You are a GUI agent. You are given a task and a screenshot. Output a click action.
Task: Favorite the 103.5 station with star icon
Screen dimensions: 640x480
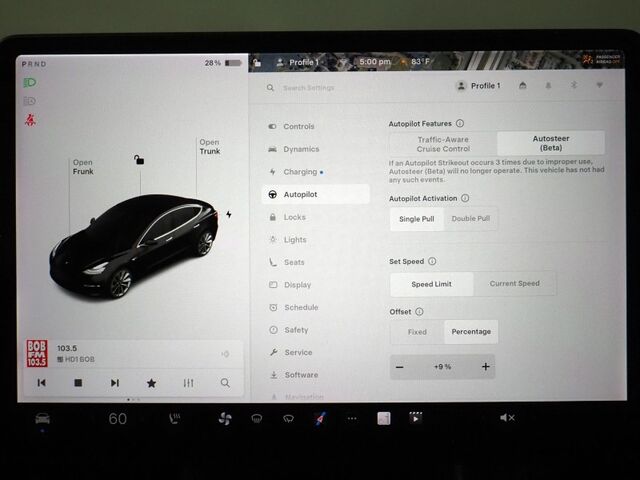point(151,383)
